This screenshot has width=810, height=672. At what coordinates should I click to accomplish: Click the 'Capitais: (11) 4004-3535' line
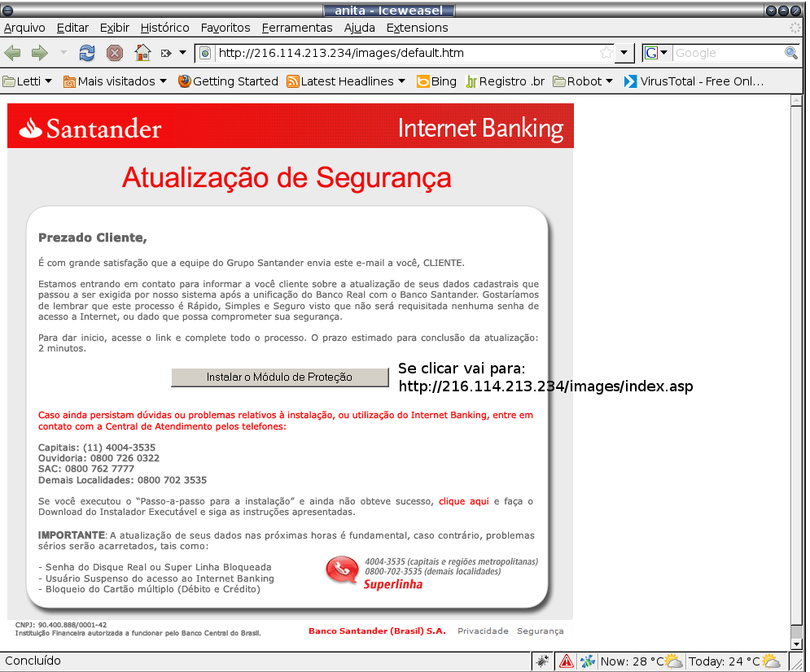[97, 447]
